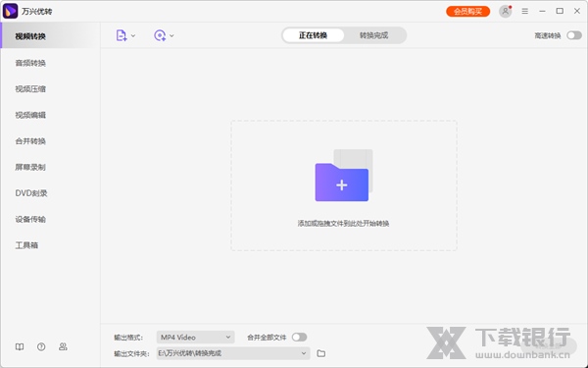The width and height of the screenshot is (588, 368).
Task: Click the add file icon
Action: 122,35
